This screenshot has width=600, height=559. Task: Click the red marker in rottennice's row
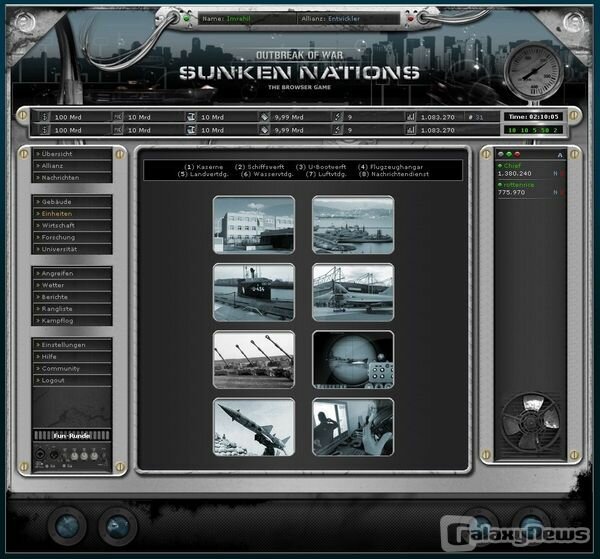click(562, 192)
